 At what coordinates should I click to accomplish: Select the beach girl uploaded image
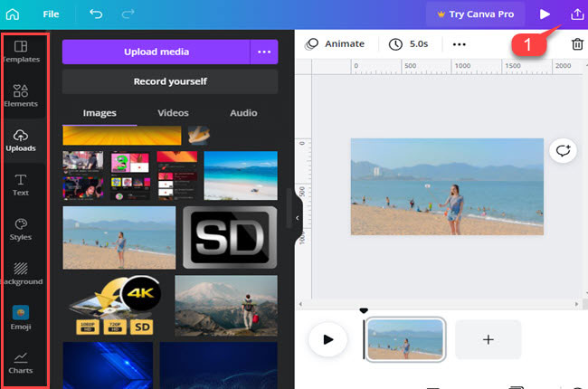point(119,237)
